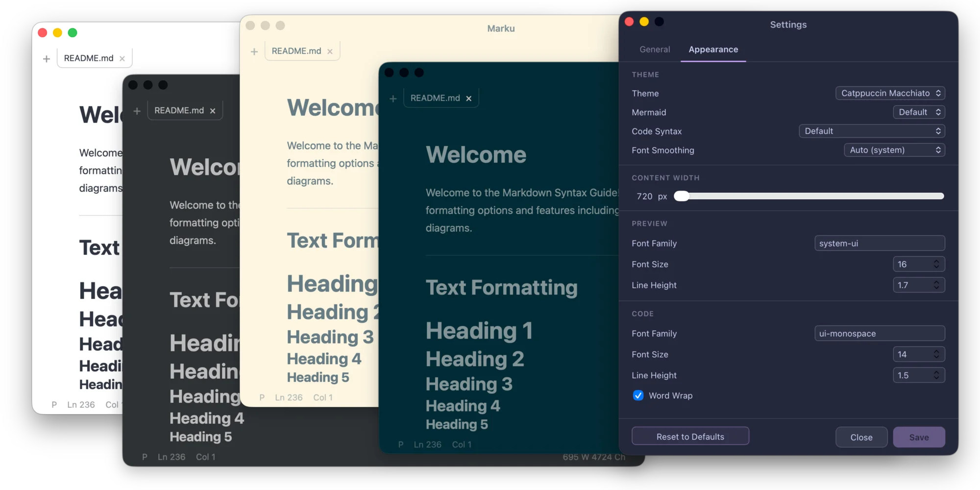The width and height of the screenshot is (980, 490).
Task: Add a new tab in the teal window
Action: pos(393,98)
